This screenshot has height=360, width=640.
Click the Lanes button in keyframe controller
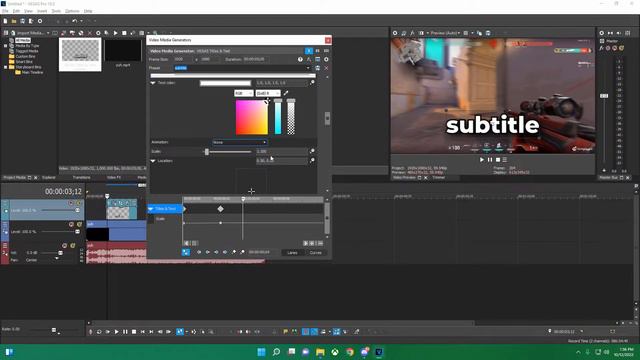coord(292,253)
